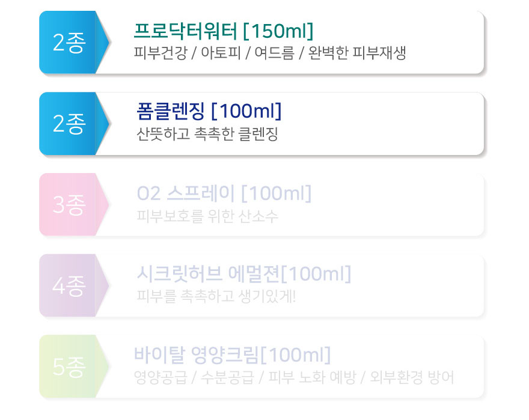Click the green 5종 arrow badge
This screenshot has width=529, height=420.
click(74, 367)
